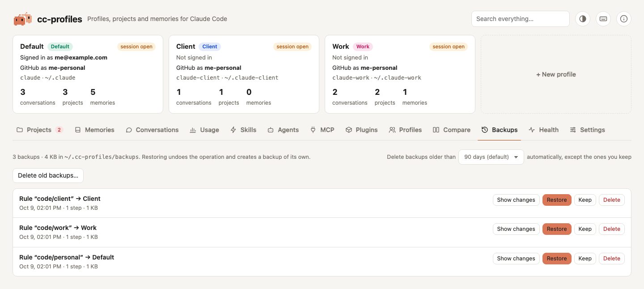
Task: Open the Work profile card title
Action: click(341, 47)
